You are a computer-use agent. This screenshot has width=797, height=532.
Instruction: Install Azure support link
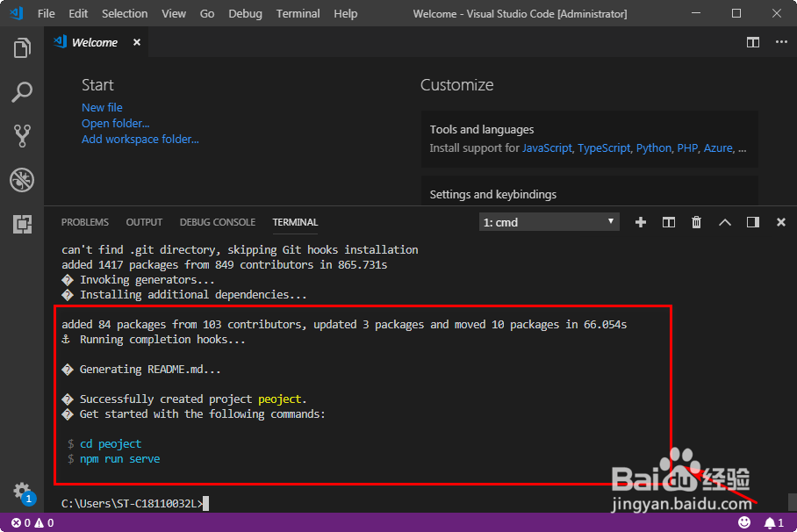718,148
